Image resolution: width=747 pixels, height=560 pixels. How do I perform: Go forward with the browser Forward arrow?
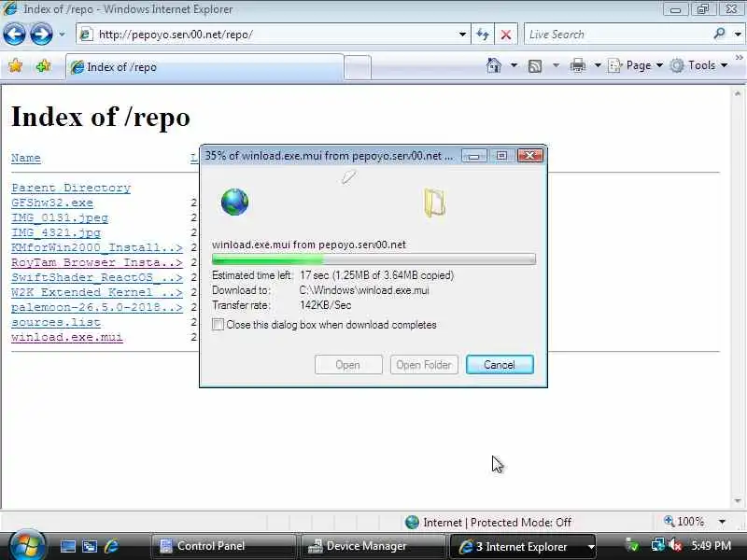(x=41, y=35)
